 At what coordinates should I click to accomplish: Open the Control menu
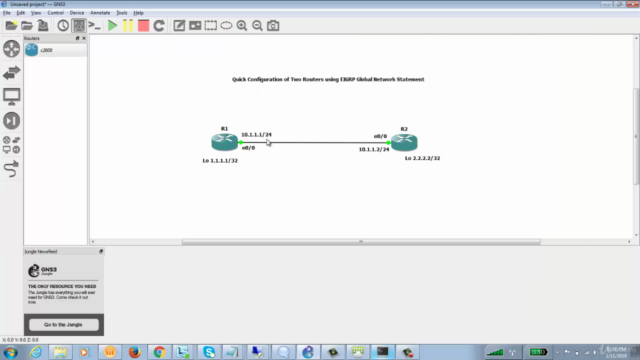(56, 13)
